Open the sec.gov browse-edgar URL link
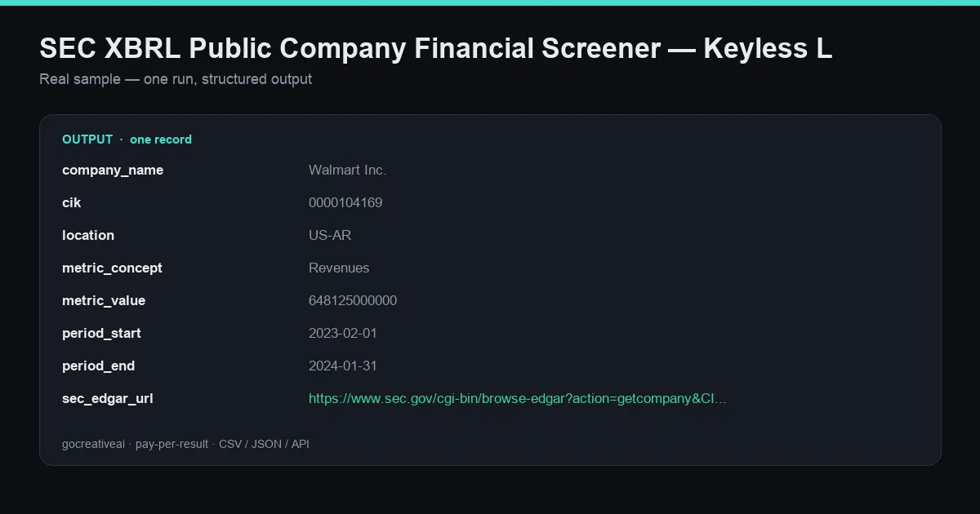 517,398
